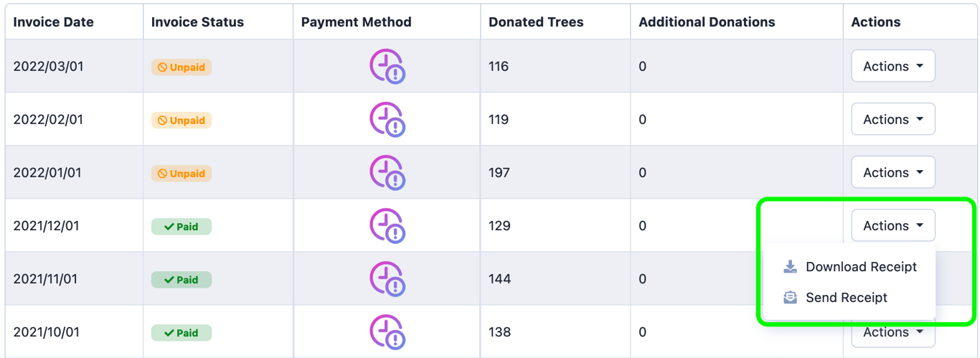Click the Donated Trees column header
Image resolution: width=980 pixels, height=358 pixels.
[536, 22]
